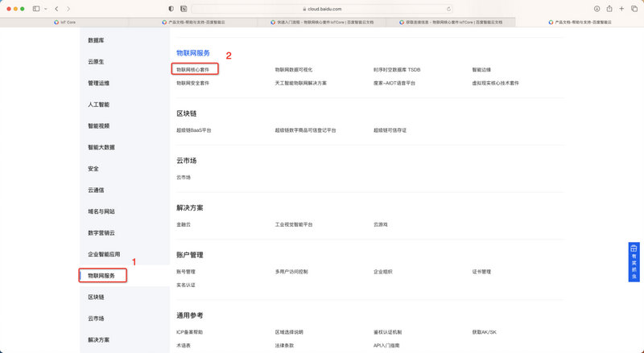
Task: Select 安全 in left sidebar
Action: [x=93, y=168]
